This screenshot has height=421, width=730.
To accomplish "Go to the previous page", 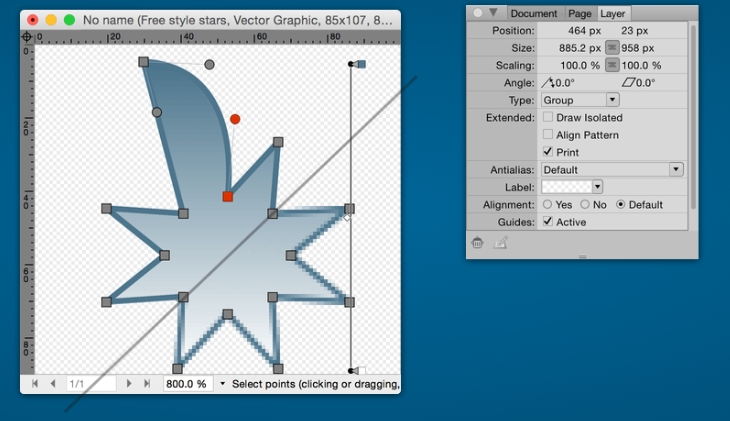I will pos(53,383).
